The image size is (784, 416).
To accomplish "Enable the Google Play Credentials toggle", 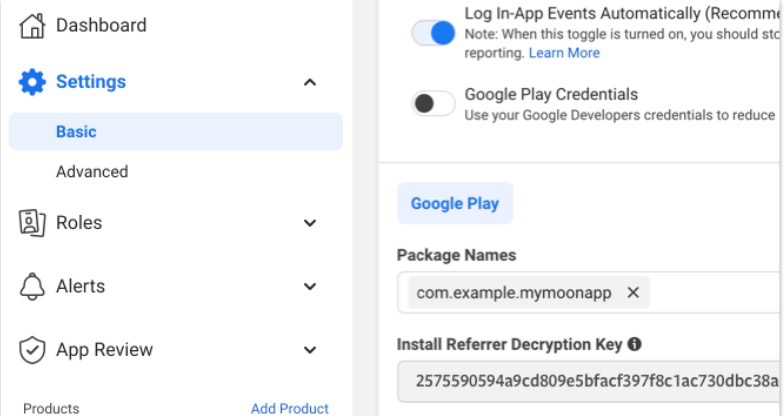I will [x=434, y=103].
